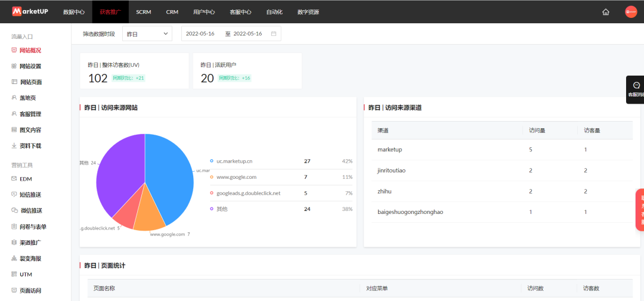Open 裂变海报 in the sidebar
Screen dimensions: 644x301
[30, 258]
